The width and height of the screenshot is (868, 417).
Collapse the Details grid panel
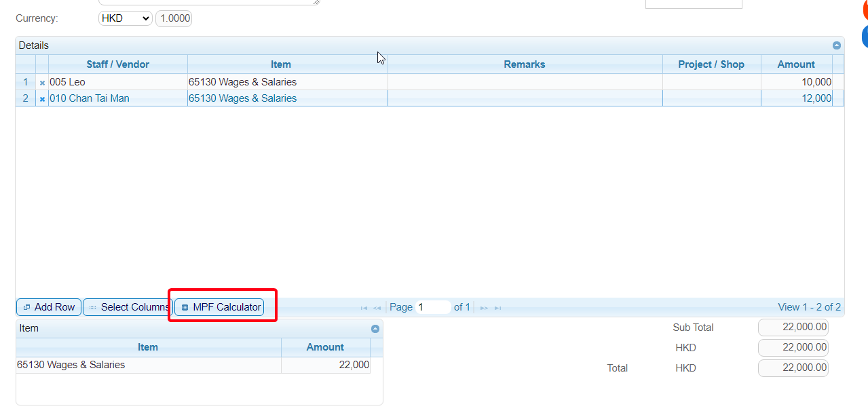[837, 45]
